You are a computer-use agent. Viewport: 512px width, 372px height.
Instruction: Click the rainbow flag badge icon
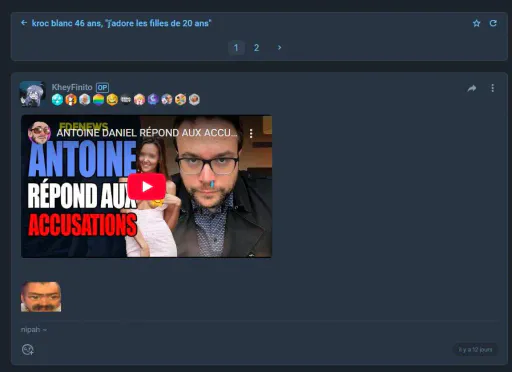coord(98,99)
